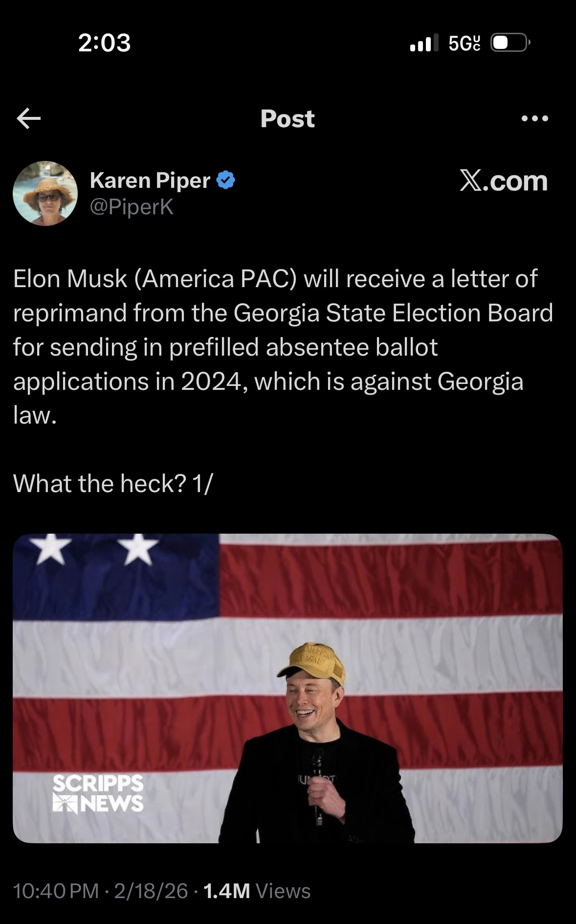Tap the Scripps News logo watermark

pyautogui.click(x=98, y=793)
